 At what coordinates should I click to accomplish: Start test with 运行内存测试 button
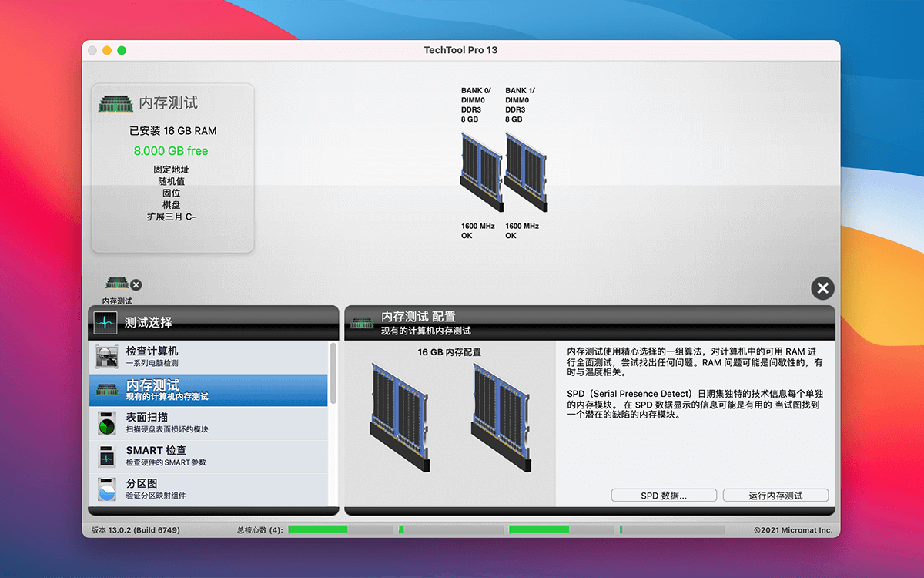pyautogui.click(x=775, y=496)
